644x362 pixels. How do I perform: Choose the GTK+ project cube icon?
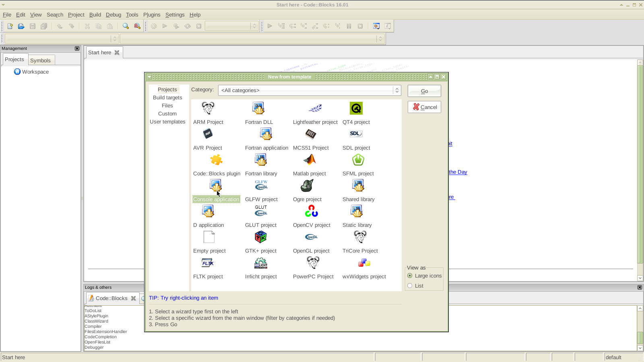(x=261, y=237)
